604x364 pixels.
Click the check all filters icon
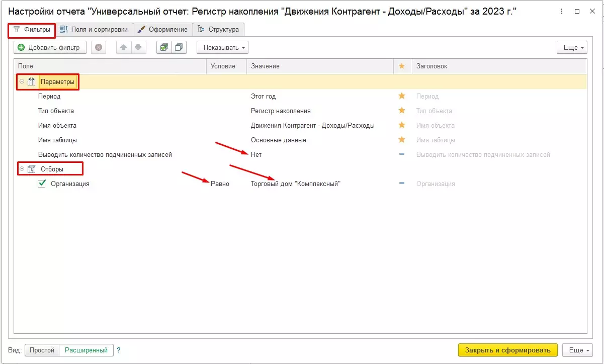tap(164, 47)
